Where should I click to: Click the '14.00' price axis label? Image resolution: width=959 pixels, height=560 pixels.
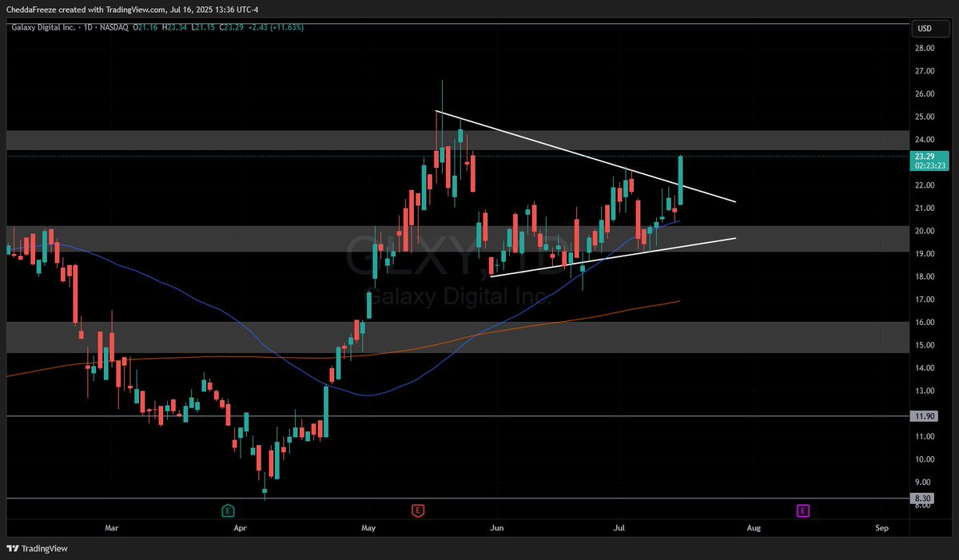pyautogui.click(x=925, y=367)
